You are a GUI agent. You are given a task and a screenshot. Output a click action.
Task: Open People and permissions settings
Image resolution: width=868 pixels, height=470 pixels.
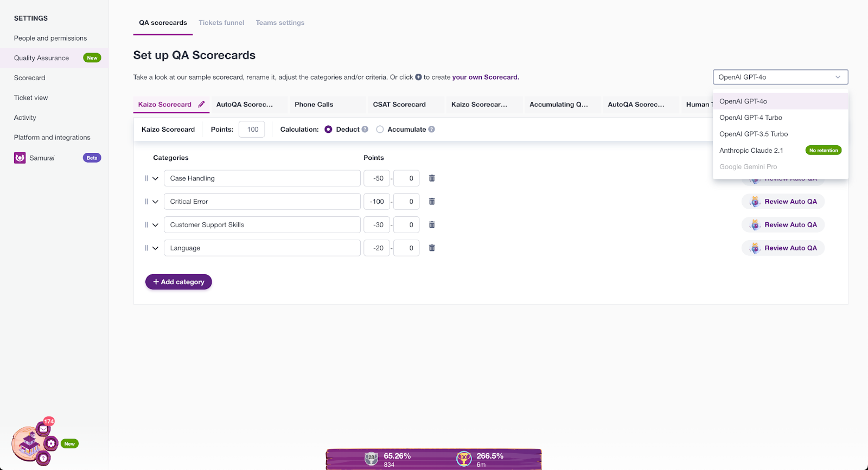pos(50,38)
